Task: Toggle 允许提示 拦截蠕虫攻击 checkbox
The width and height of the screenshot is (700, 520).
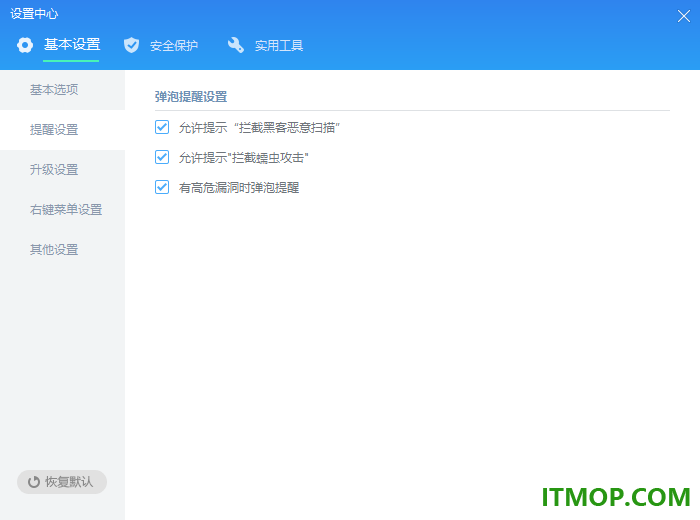Action: pos(162,157)
